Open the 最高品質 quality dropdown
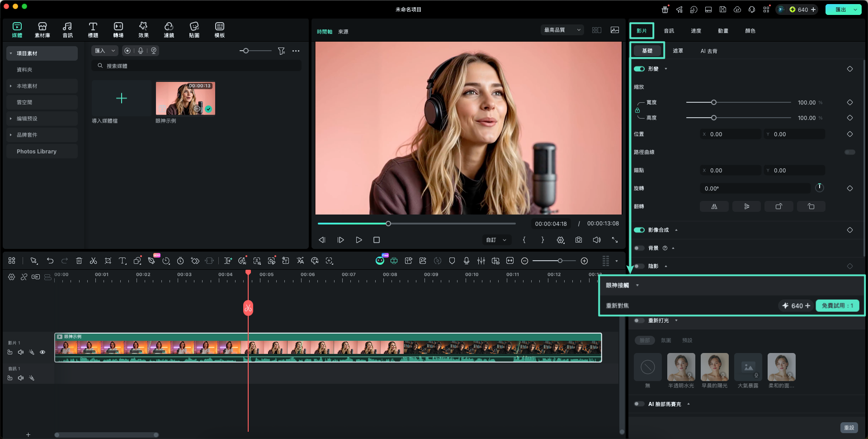 [562, 30]
